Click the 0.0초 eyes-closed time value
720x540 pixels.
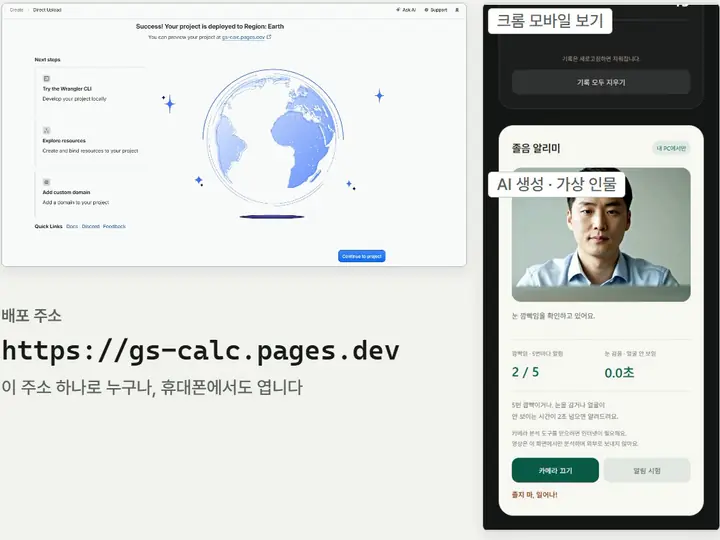(x=619, y=372)
